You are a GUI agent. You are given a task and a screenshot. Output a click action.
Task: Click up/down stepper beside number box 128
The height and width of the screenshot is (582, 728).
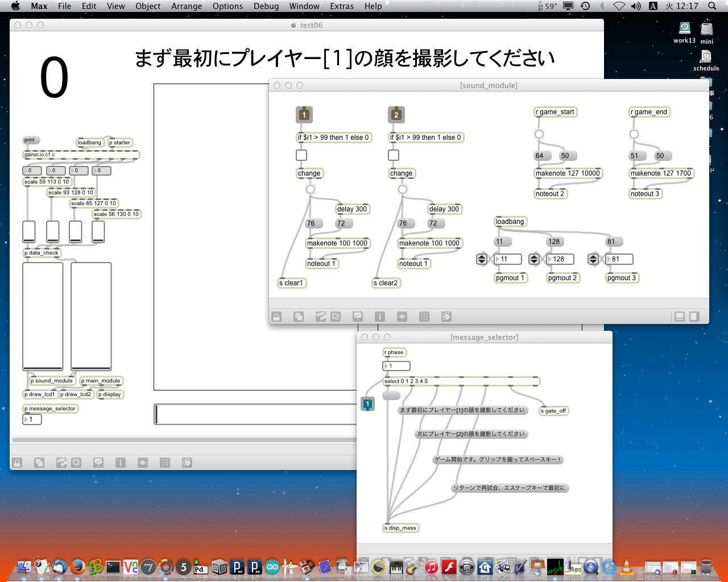coord(534,259)
